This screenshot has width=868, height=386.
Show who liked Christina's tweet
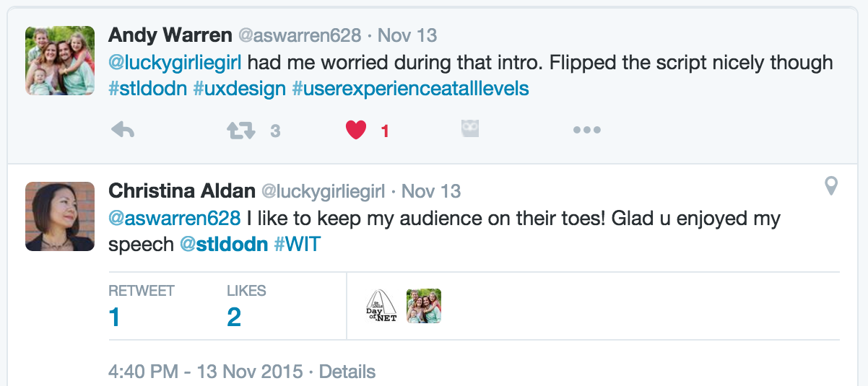[233, 316]
